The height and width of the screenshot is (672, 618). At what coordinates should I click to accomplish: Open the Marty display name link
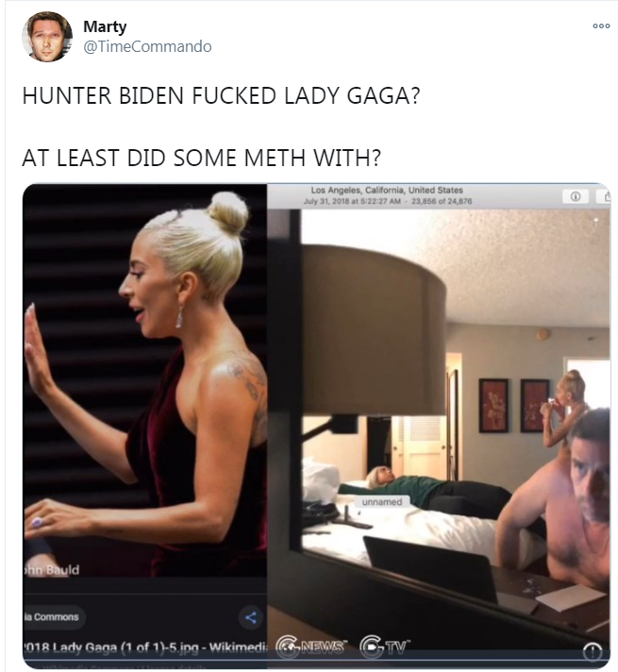coord(105,26)
